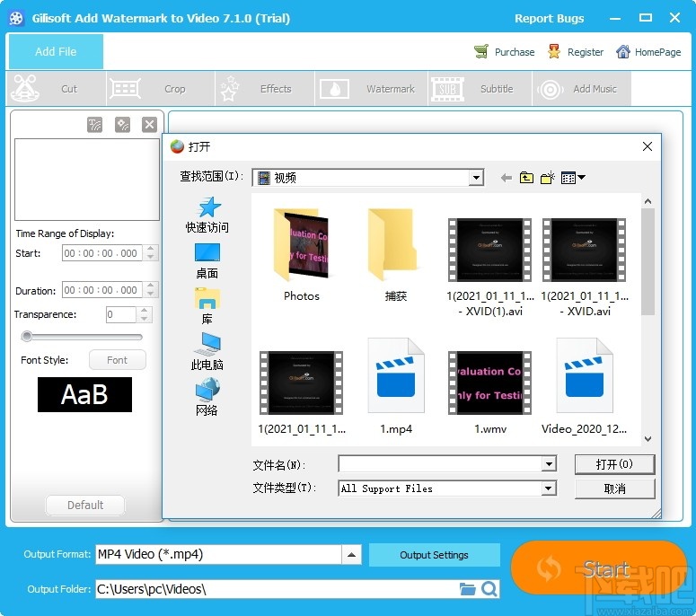Click the add image watermark icon

[x=122, y=125]
